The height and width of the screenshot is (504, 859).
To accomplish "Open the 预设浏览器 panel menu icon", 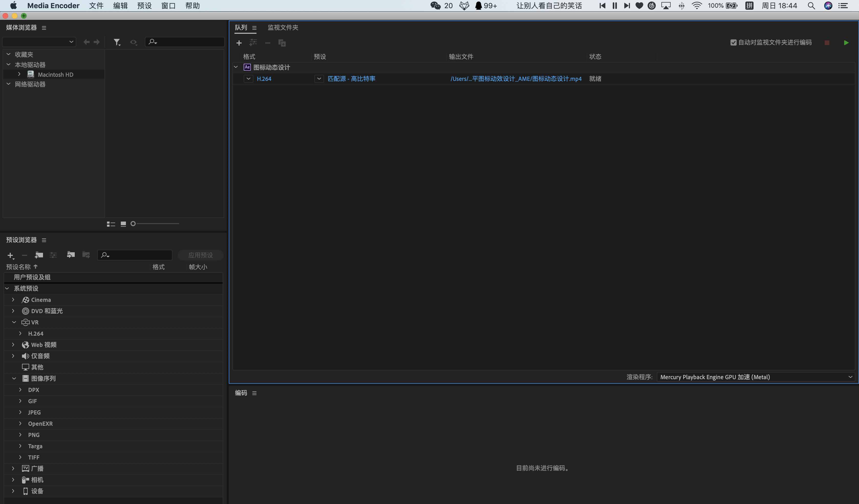I will [44, 240].
